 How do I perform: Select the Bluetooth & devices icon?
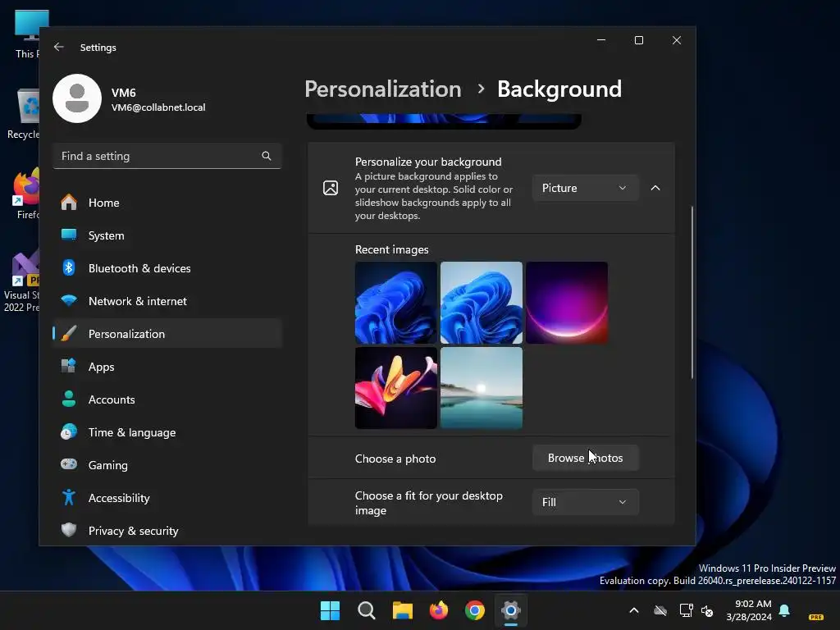point(69,268)
